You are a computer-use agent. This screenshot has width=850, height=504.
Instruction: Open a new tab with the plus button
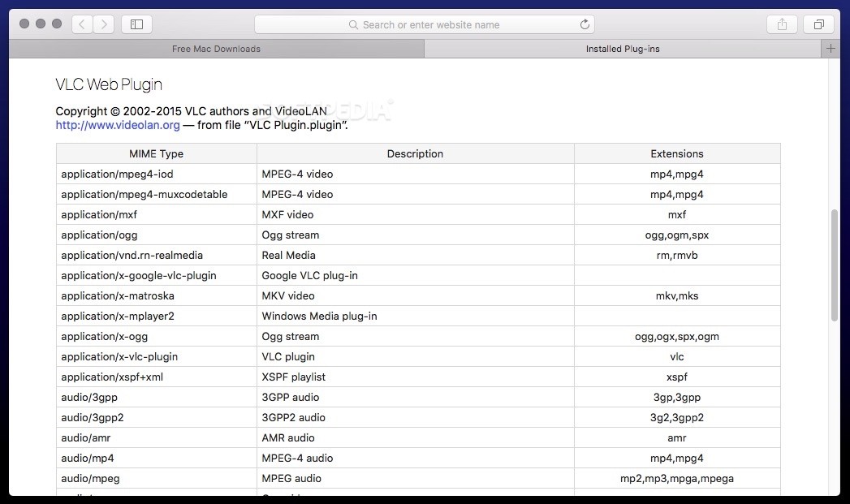(831, 49)
